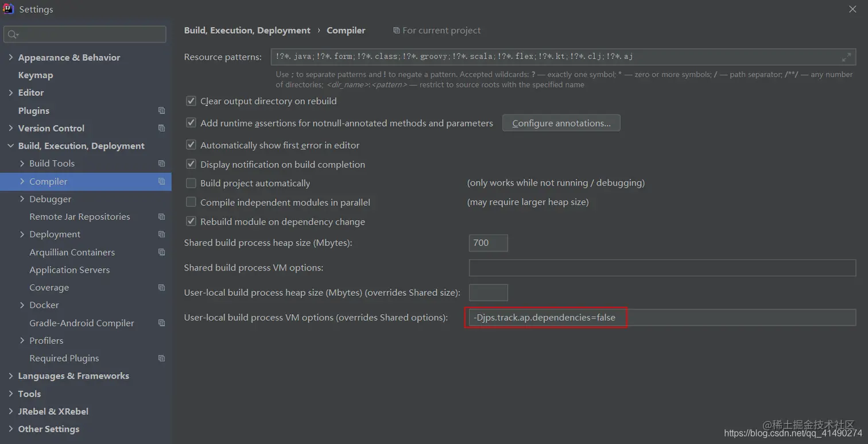
Task: Select Remote Jar Repositories
Action: [80, 217]
